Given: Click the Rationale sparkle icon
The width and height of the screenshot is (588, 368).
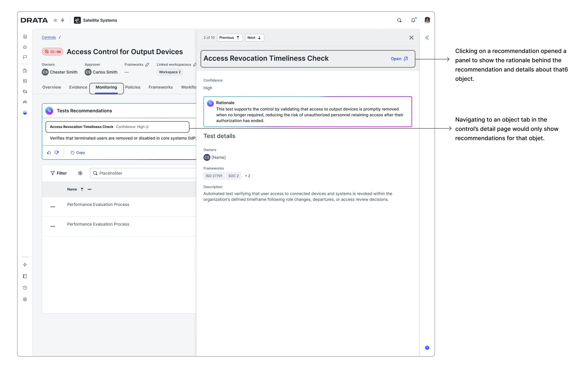Looking at the screenshot, I should tap(210, 103).
